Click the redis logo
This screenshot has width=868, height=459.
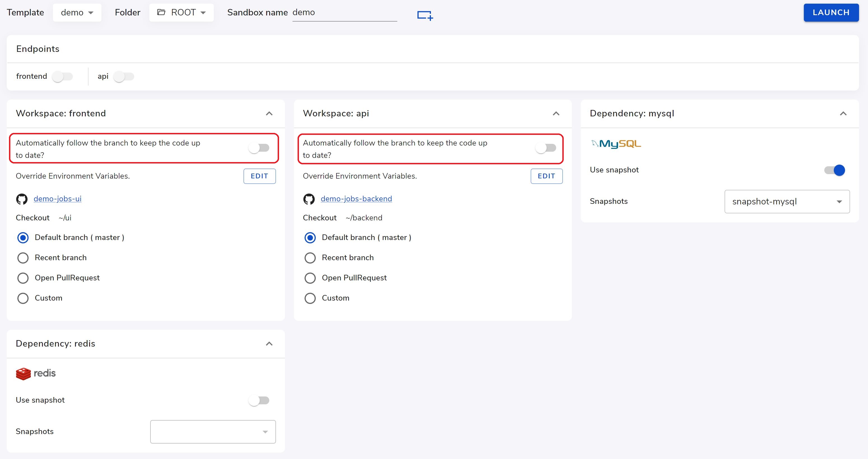[36, 373]
